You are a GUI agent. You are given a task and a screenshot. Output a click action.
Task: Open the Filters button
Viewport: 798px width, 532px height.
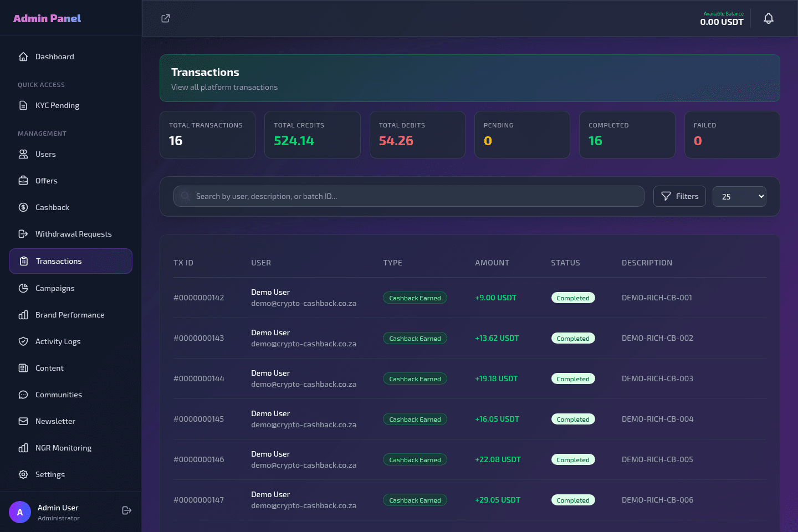(x=679, y=196)
